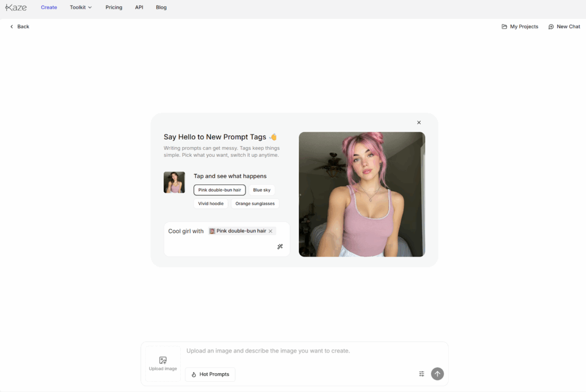Pick the Orange sunglasses tag
586x392 pixels.
[255, 204]
